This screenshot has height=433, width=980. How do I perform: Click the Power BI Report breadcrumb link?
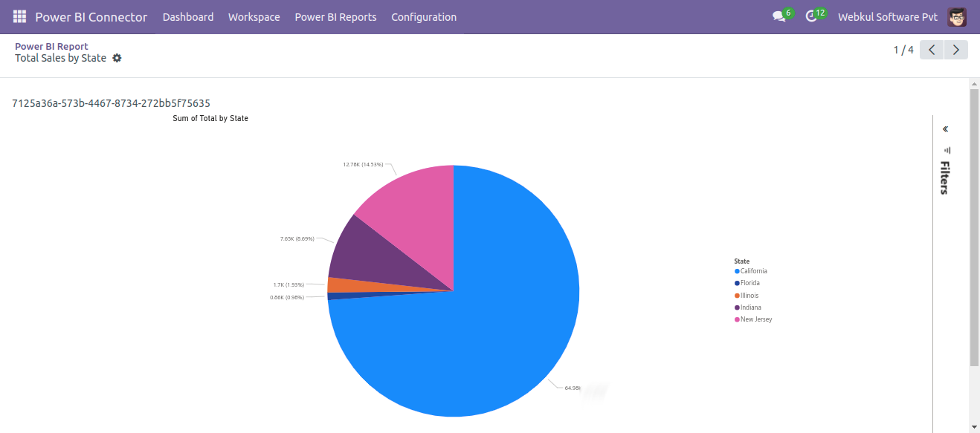click(51, 45)
